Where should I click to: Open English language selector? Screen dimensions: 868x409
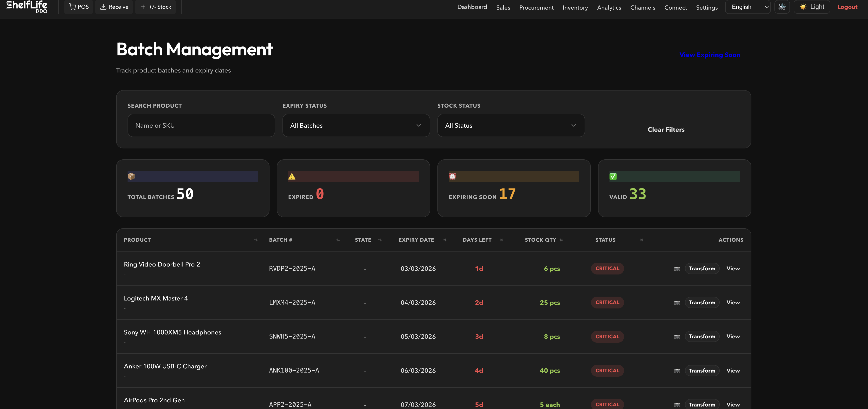point(747,7)
